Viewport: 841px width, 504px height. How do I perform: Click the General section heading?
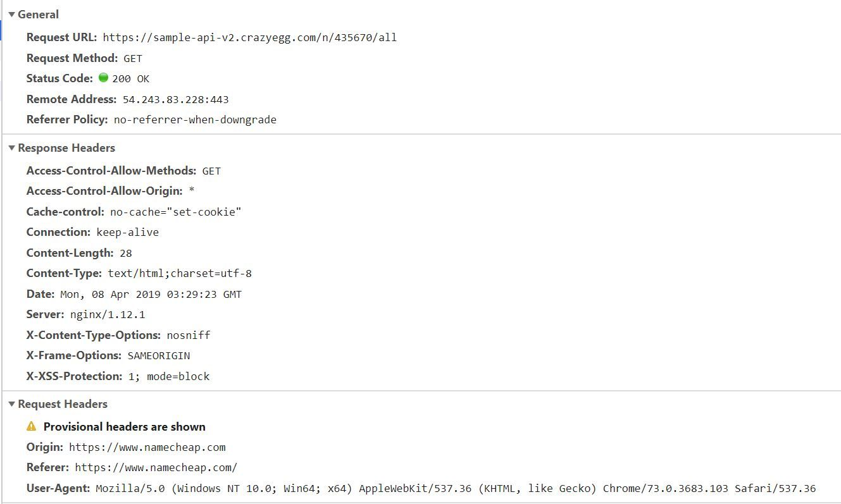[x=38, y=15]
